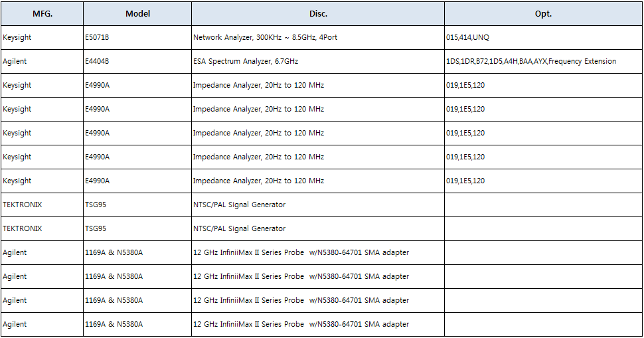Select the options cell containing Frequency Extension
644x338 pixels.
[531, 61]
